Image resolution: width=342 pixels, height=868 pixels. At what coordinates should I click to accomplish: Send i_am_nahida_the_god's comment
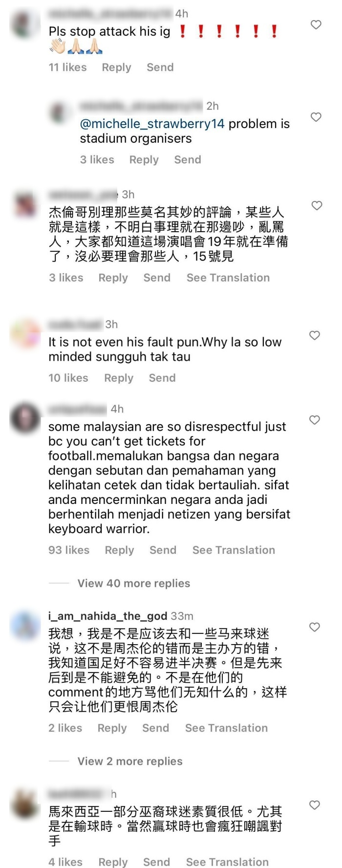(x=155, y=728)
